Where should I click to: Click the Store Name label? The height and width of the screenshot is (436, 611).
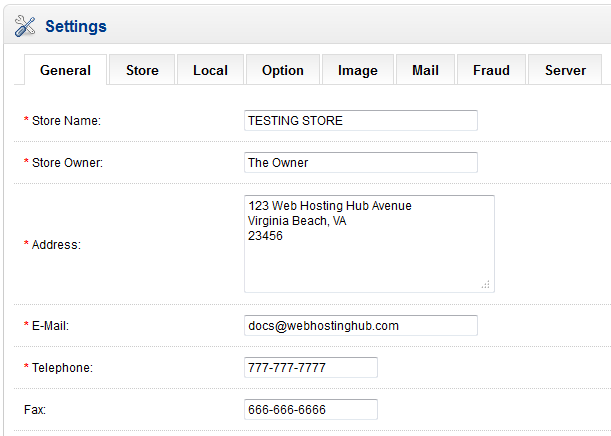click(x=66, y=121)
